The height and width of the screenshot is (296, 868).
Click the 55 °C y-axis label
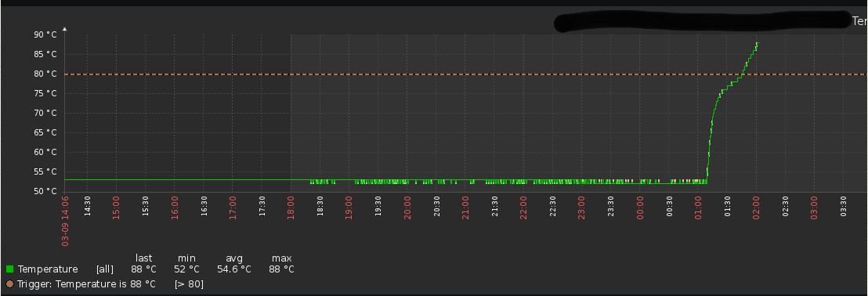point(46,171)
